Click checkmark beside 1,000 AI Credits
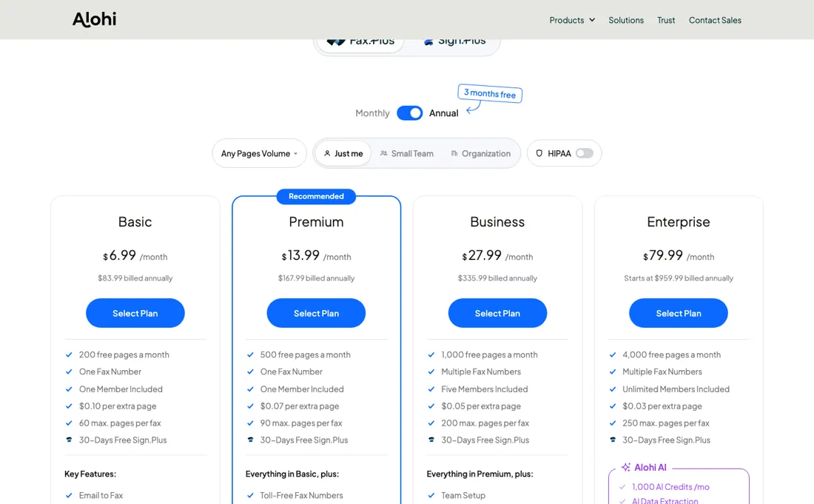The width and height of the screenshot is (814, 504). [x=622, y=487]
